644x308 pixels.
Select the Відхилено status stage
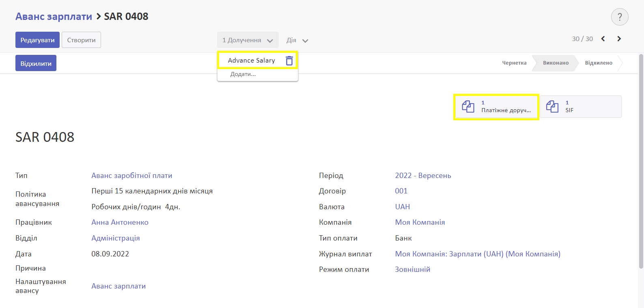tap(599, 63)
